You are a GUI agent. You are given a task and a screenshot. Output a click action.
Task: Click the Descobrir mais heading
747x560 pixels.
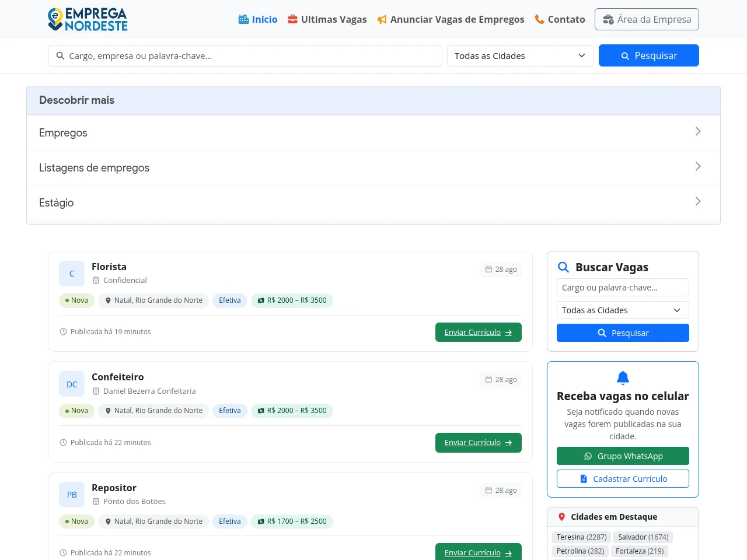click(76, 100)
